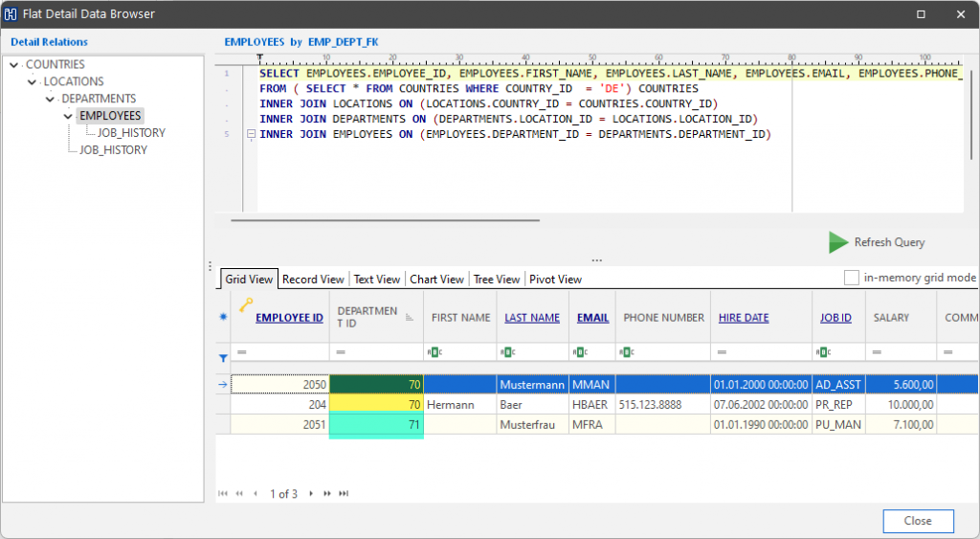Click the next-record navigator arrow
This screenshot has width=980, height=539.
point(311,493)
